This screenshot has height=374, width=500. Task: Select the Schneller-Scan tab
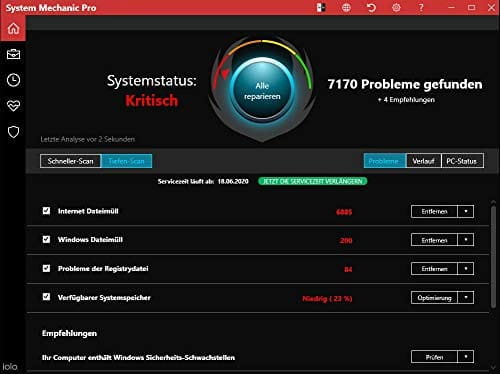pos(70,161)
